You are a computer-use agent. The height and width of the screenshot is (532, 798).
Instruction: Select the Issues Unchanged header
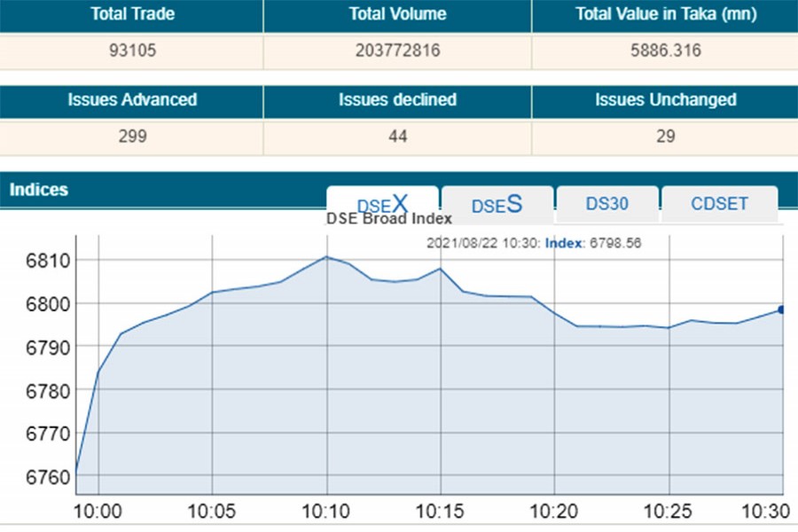pyautogui.click(x=665, y=100)
